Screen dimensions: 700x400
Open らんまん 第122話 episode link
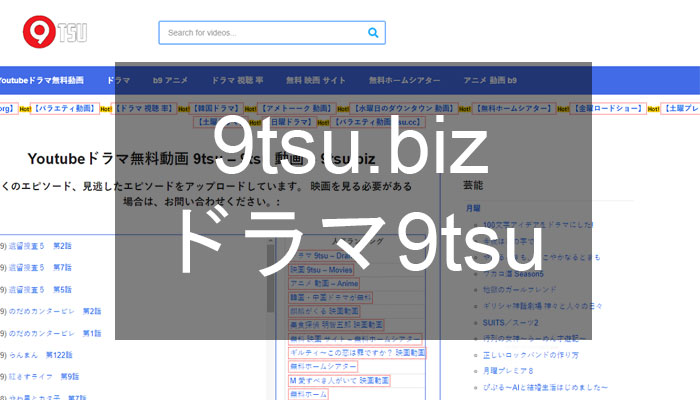[41, 355]
